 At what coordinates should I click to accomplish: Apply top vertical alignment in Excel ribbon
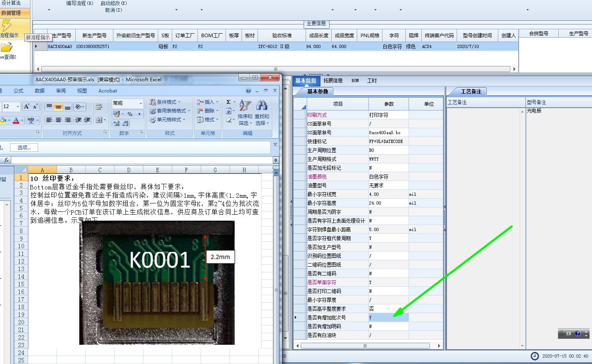coord(49,107)
